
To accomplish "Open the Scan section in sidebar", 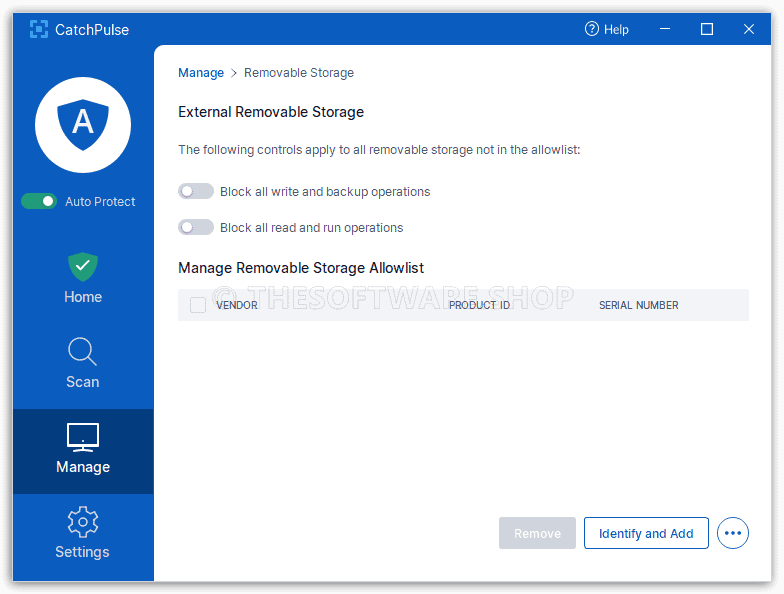I will pyautogui.click(x=83, y=364).
